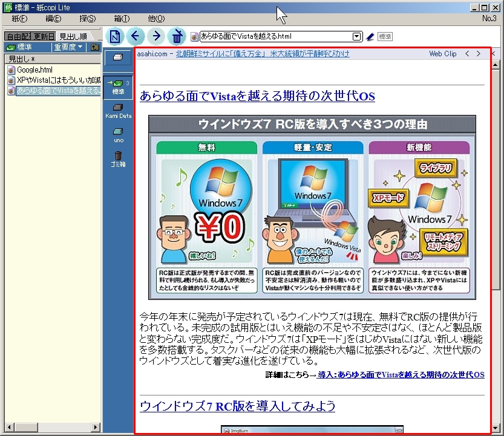Image resolution: width=504 pixels, height=436 pixels.
Task: Open the Kami Data box
Action: coord(119,111)
